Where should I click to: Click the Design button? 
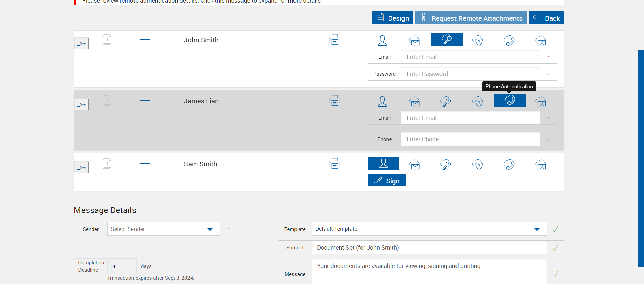point(392,18)
